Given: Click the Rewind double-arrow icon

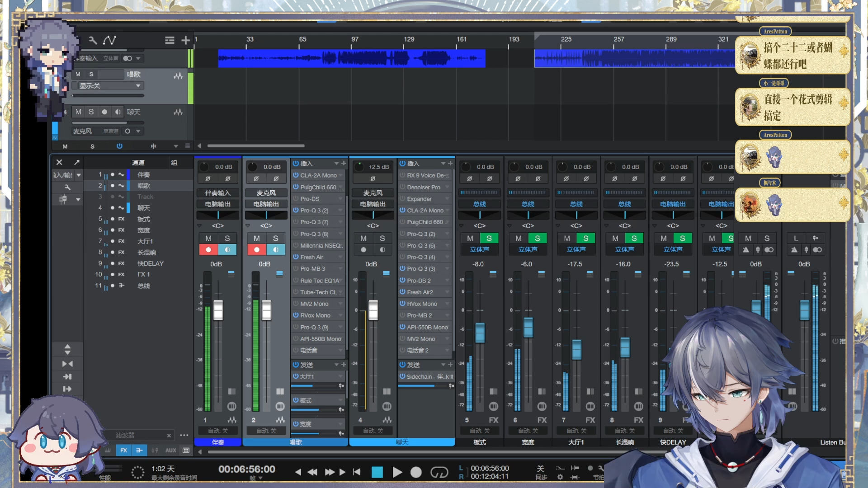Looking at the screenshot, I should [x=312, y=472].
